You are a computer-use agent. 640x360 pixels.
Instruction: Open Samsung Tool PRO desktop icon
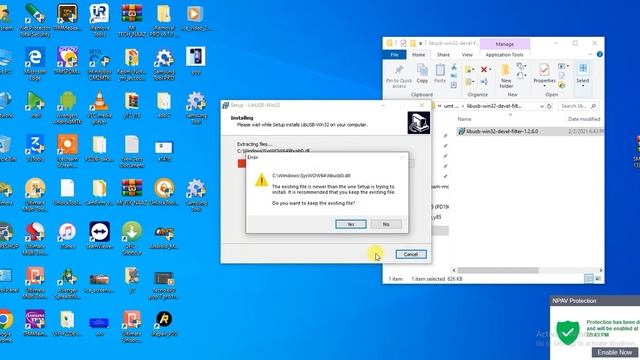pyautogui.click(x=164, y=64)
